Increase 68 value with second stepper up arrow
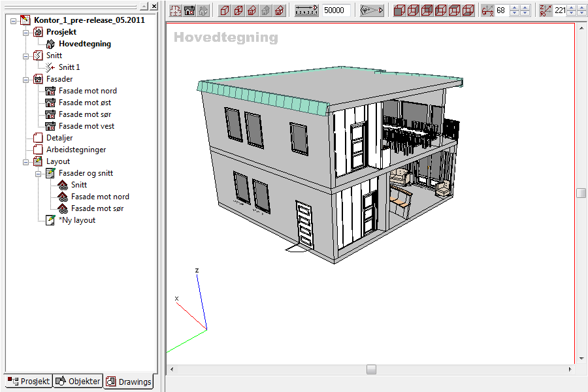 525,7
